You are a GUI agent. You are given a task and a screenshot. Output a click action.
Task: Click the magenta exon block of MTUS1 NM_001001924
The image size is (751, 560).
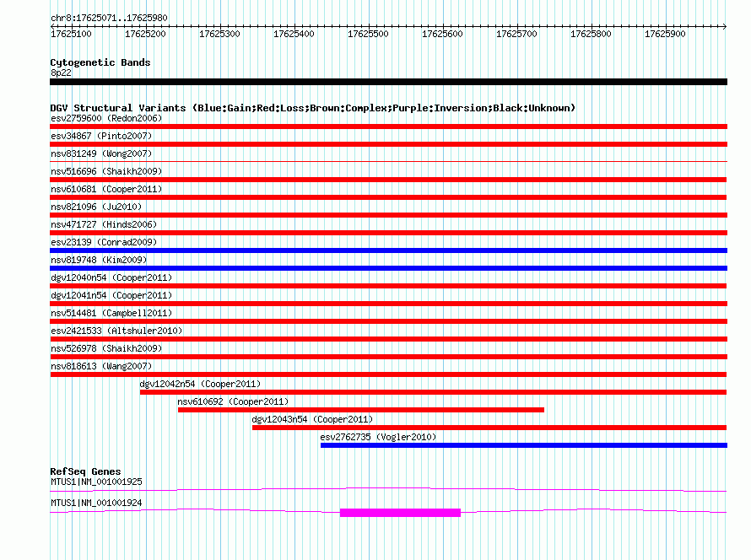(401, 513)
